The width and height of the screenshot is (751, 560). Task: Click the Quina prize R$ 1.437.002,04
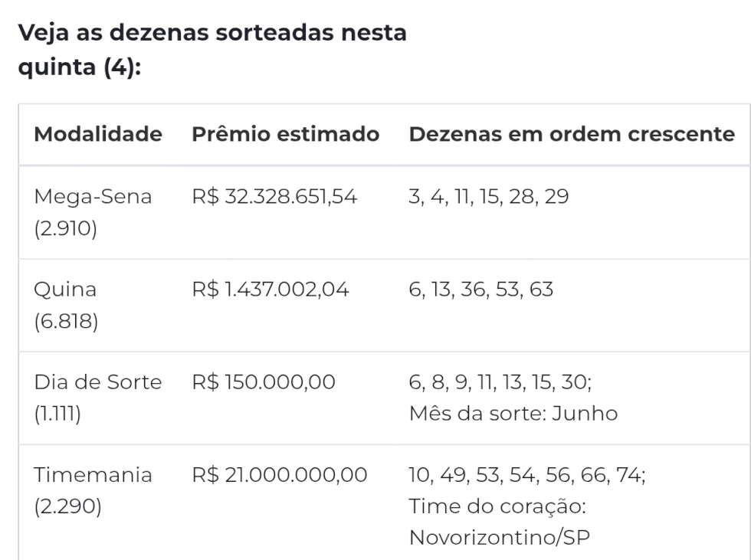pyautogui.click(x=270, y=290)
